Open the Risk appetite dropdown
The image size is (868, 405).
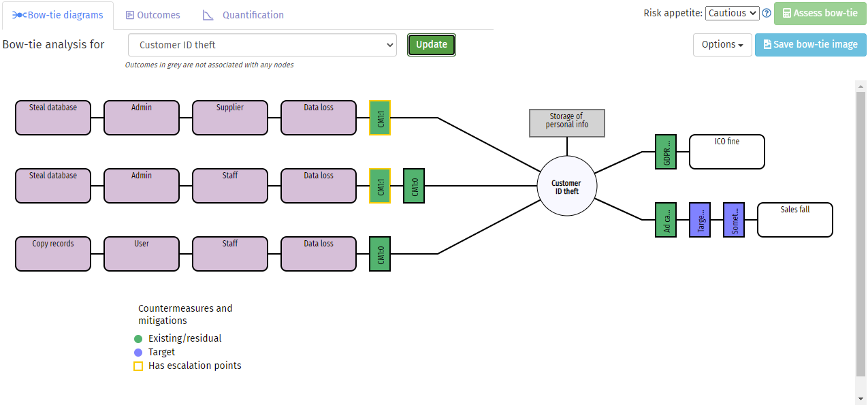pyautogui.click(x=732, y=13)
